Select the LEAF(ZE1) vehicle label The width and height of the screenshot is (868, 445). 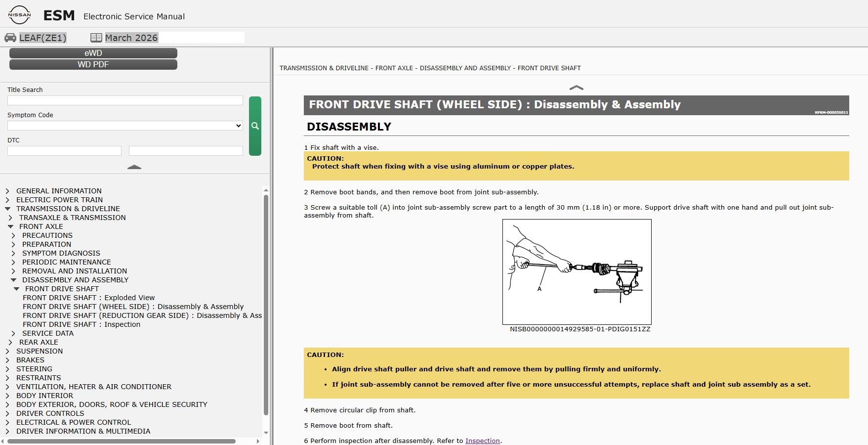pyautogui.click(x=43, y=38)
